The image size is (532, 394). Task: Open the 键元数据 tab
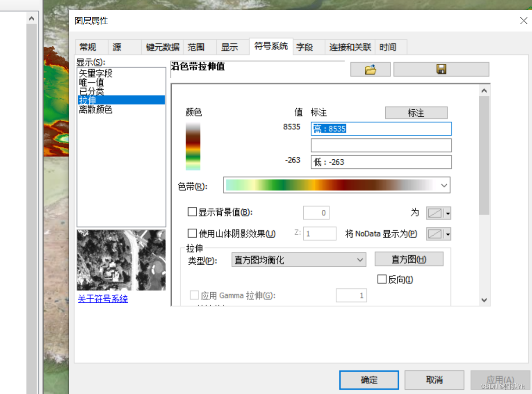pos(163,47)
